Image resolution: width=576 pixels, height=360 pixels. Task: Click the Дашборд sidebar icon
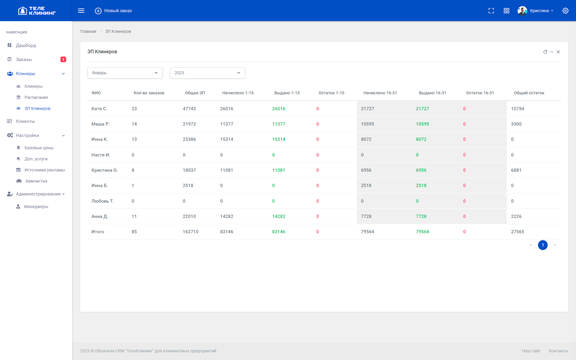[x=10, y=45]
